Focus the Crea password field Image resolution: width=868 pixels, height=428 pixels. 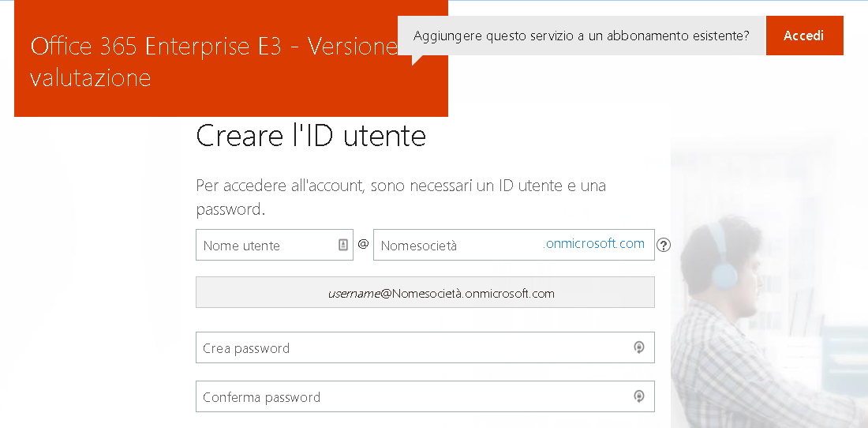tap(425, 347)
